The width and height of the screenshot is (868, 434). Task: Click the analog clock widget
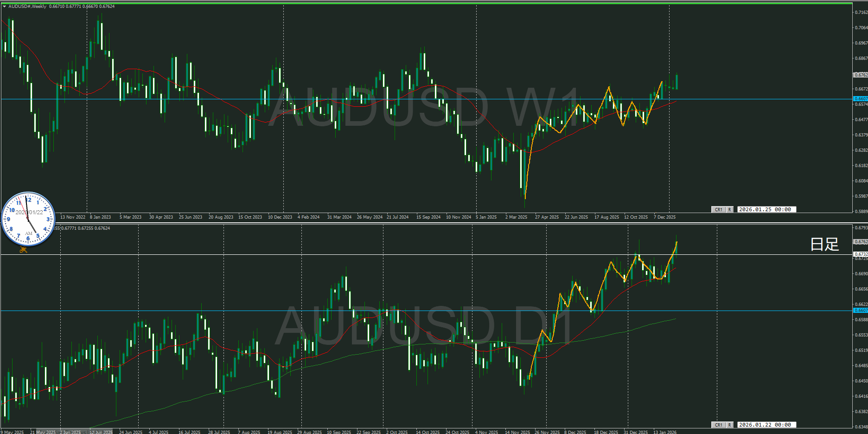28,219
